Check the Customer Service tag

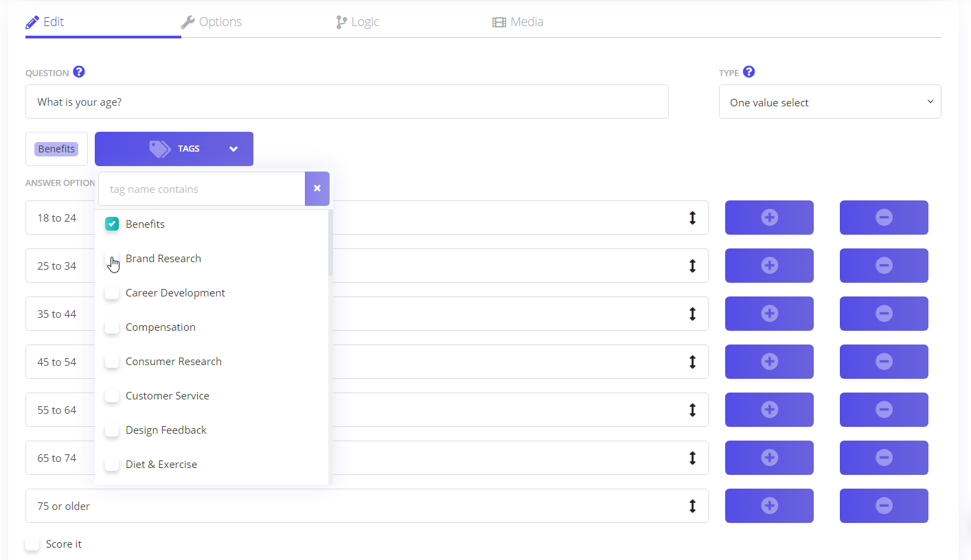point(112,395)
